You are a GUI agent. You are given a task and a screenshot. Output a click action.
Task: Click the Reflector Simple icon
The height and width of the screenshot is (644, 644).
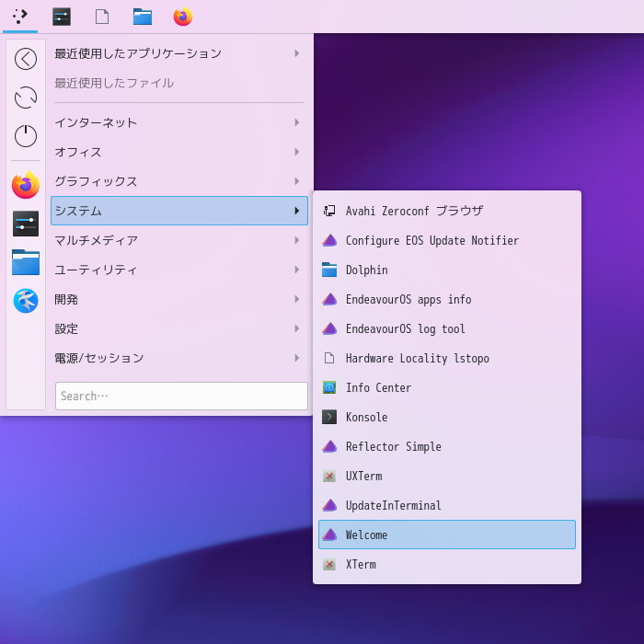point(329,446)
